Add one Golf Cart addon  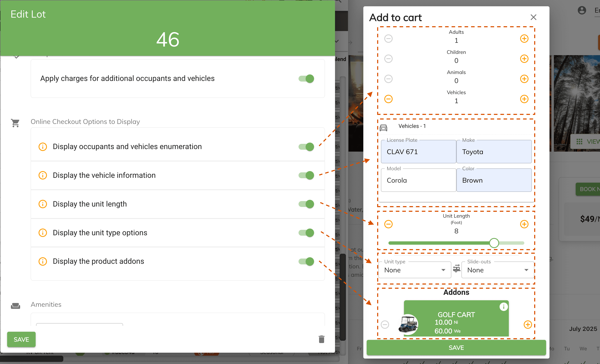(x=528, y=325)
